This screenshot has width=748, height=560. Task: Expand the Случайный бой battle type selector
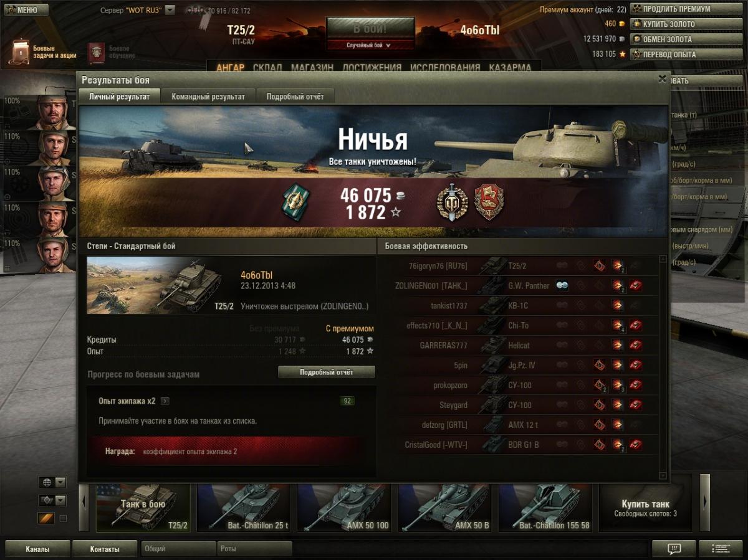370,45
